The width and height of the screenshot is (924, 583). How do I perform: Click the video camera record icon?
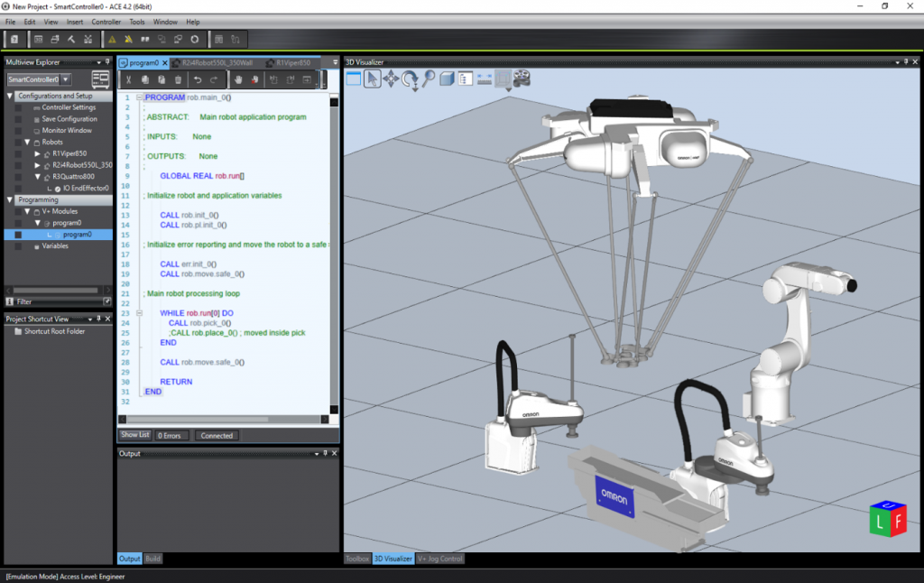point(520,79)
